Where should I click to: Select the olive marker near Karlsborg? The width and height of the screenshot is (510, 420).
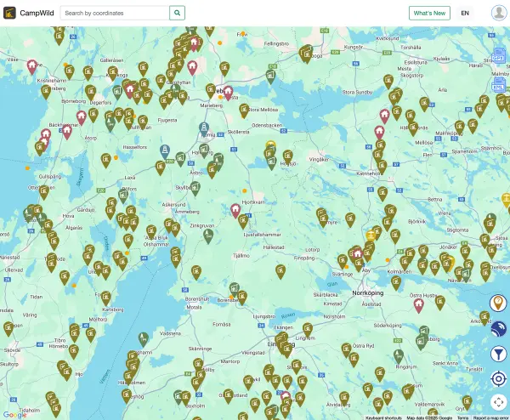click(105, 298)
